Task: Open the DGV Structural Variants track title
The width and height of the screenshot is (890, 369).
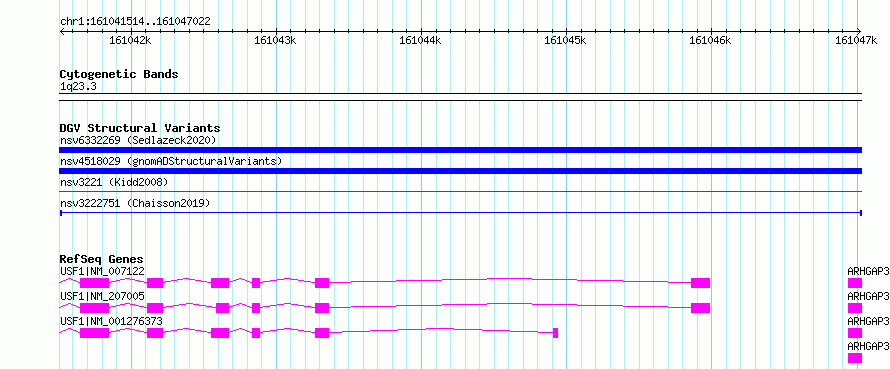Action: pos(140,128)
